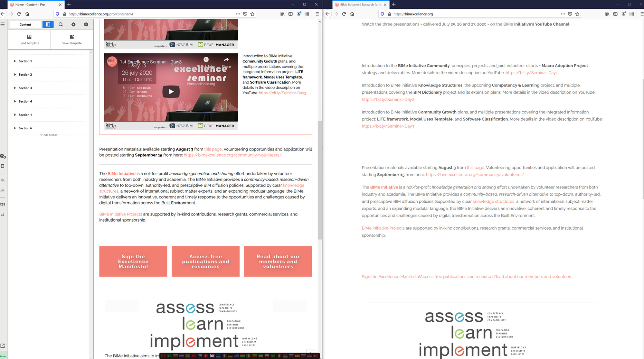Open page actions dots in left address bar

[238, 14]
